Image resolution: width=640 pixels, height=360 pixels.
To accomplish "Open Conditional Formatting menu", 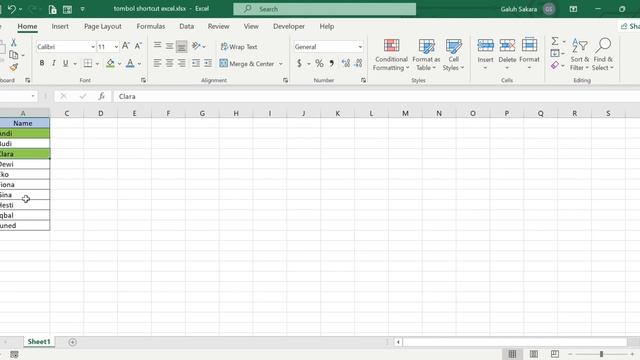I will pyautogui.click(x=391, y=55).
